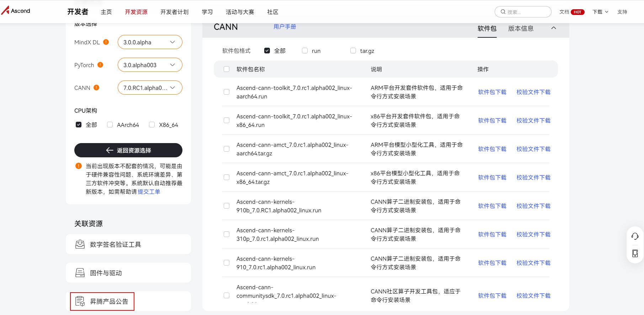Expand the 下载 menu in top bar
644x315 pixels.
600,12
